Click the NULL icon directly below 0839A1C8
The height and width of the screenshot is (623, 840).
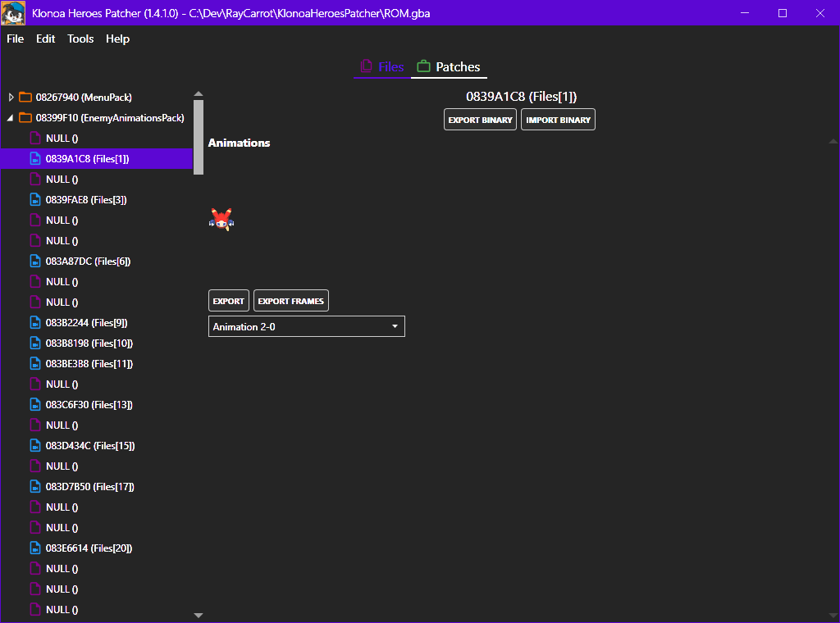click(35, 180)
